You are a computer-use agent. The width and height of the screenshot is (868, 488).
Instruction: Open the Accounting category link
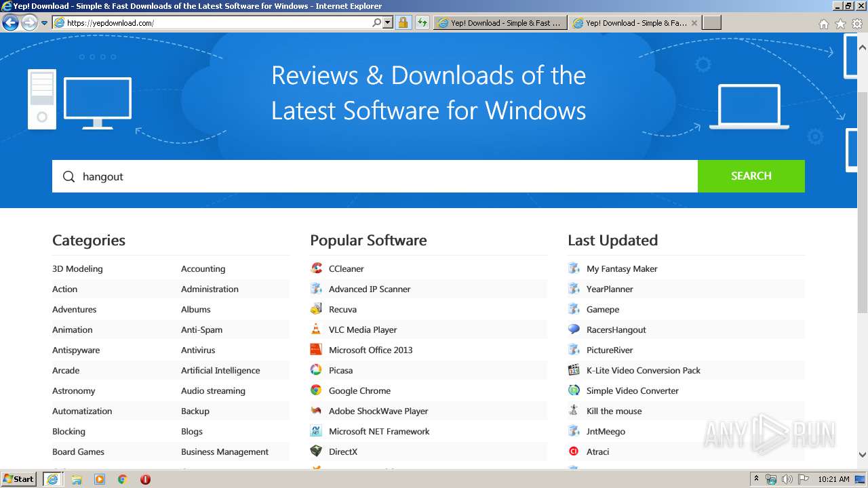click(x=203, y=268)
